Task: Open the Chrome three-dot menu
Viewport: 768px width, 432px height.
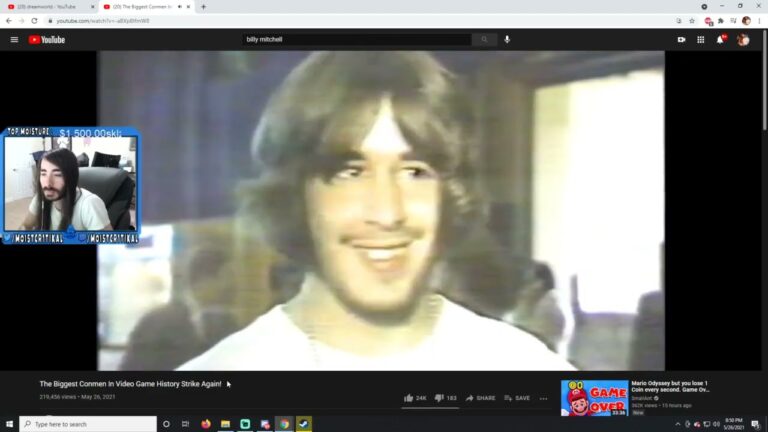Action: point(759,21)
